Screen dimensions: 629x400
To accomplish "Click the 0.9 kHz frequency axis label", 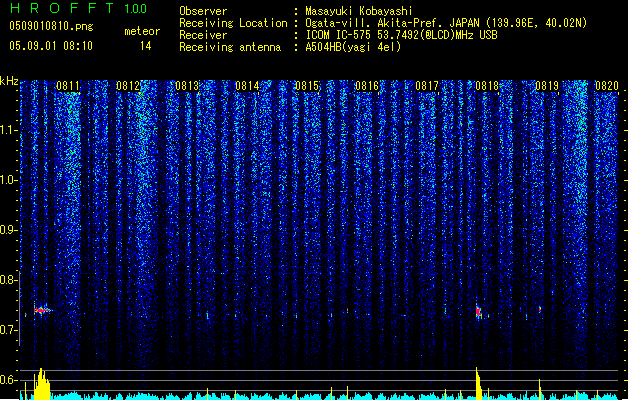I will coord(7,230).
